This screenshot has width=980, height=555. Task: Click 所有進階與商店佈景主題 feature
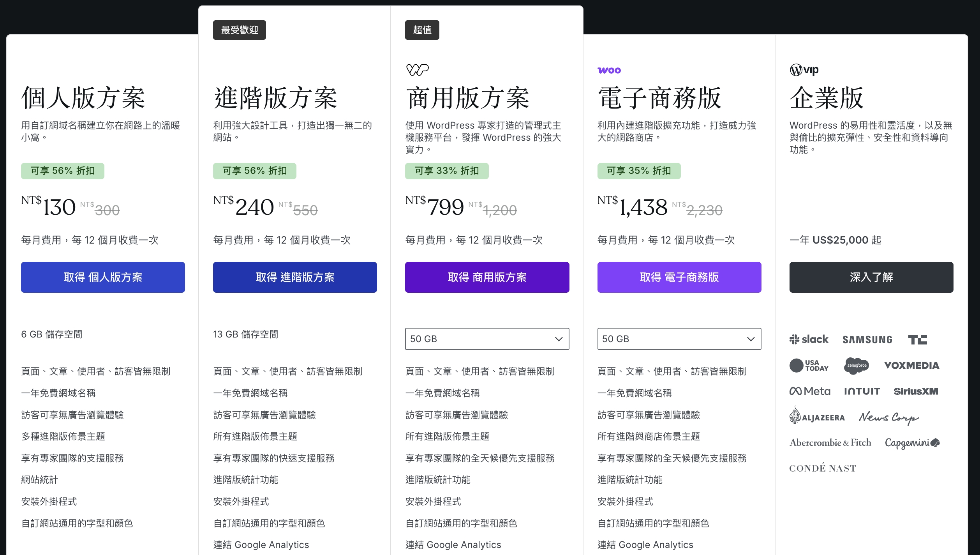[649, 437]
